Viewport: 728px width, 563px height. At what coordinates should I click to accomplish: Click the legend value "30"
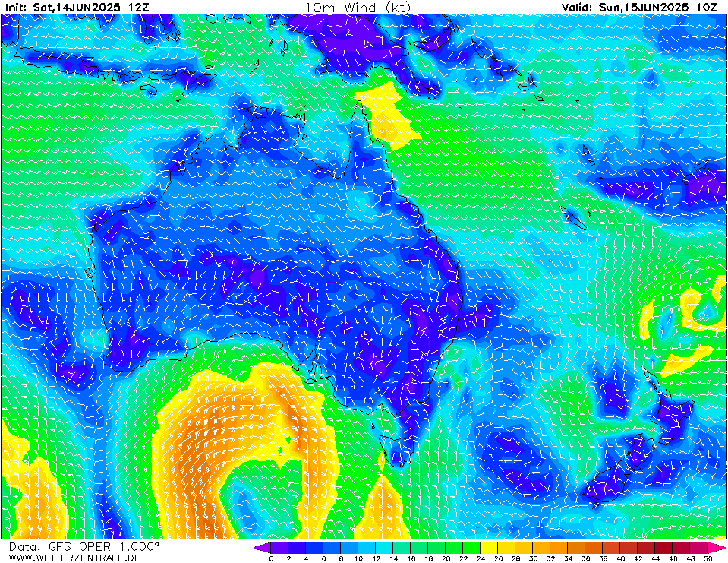point(533,558)
